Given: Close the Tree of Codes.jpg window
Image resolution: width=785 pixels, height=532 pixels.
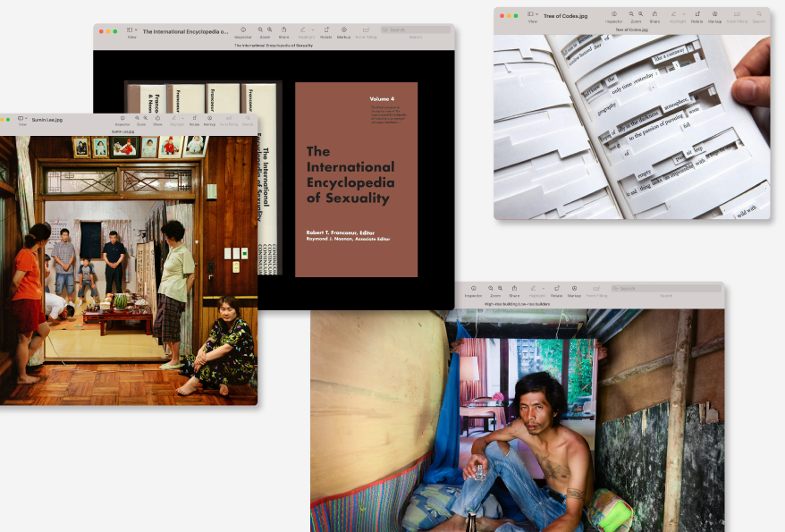Looking at the screenshot, I should click(x=502, y=16).
